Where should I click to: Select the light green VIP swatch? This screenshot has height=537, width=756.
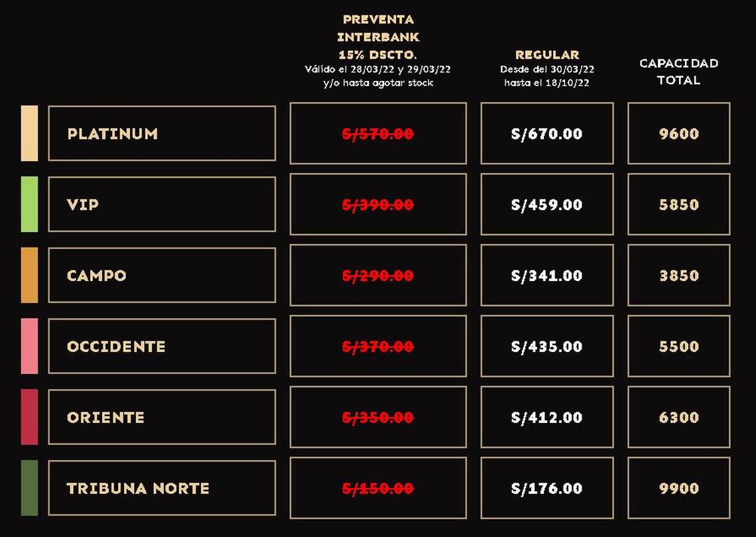pyautogui.click(x=29, y=204)
